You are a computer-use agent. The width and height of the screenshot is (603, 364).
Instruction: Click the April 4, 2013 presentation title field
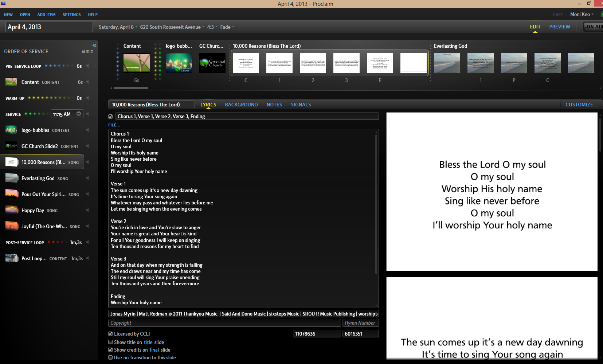[49, 27]
